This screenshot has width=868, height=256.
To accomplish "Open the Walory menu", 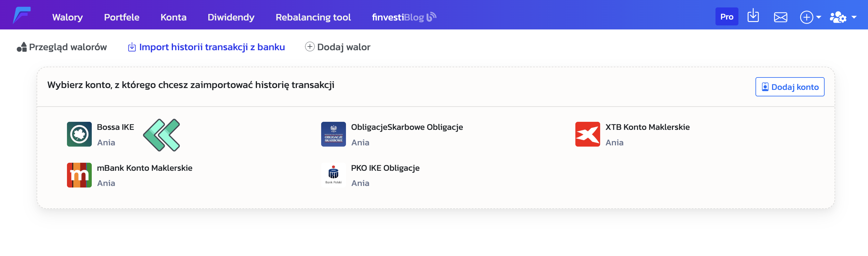I will pos(67,17).
